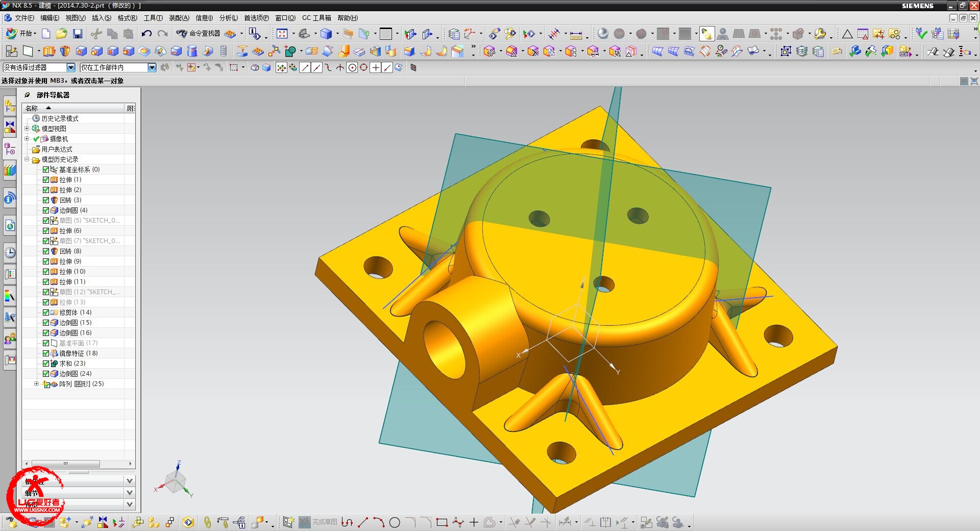The image size is (980, 531).
Task: Select the Extrude (拉伸) toolbar icon
Action: point(49,51)
